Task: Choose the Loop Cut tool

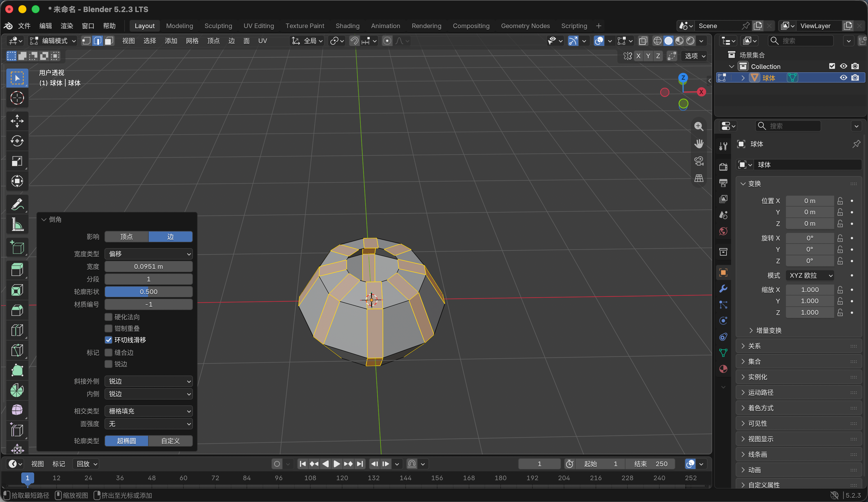Action: point(17,330)
